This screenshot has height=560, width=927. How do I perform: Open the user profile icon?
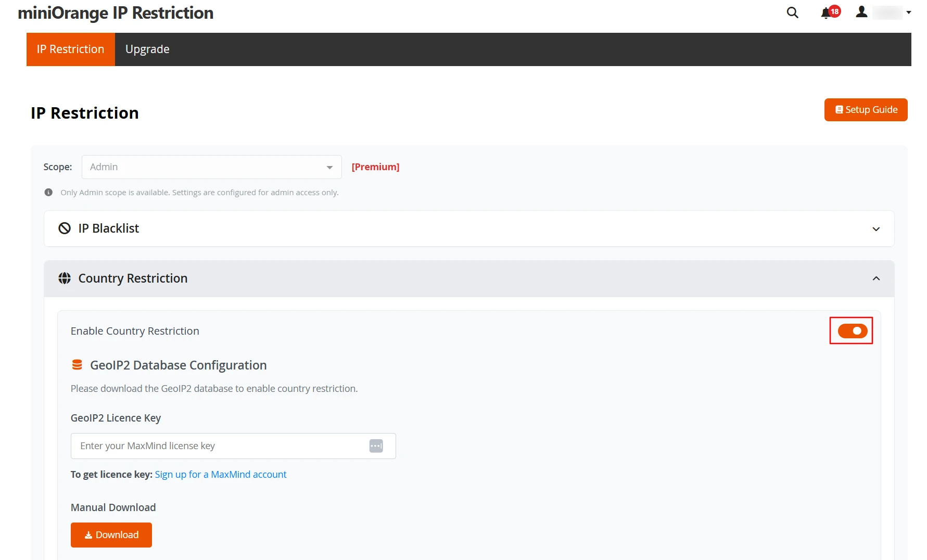coord(861,12)
